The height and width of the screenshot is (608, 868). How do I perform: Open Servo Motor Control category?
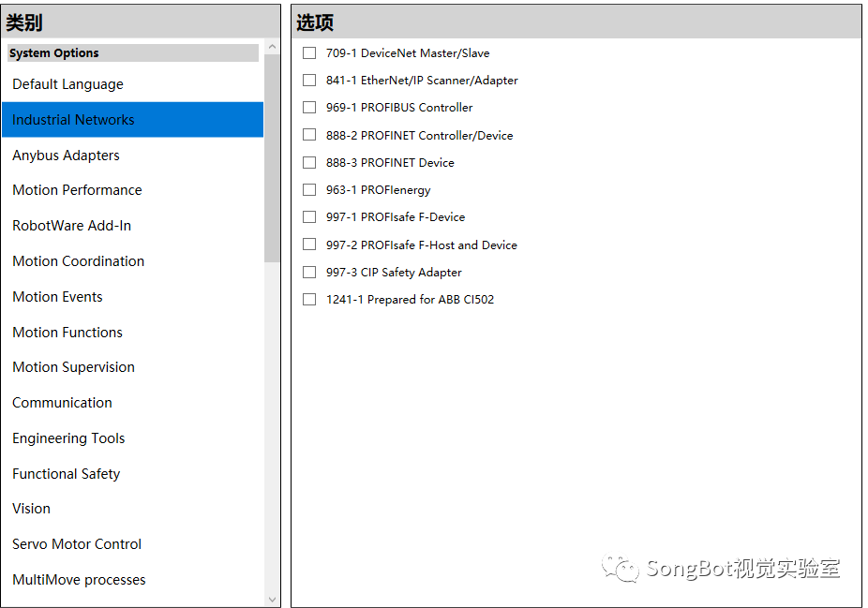[133, 543]
